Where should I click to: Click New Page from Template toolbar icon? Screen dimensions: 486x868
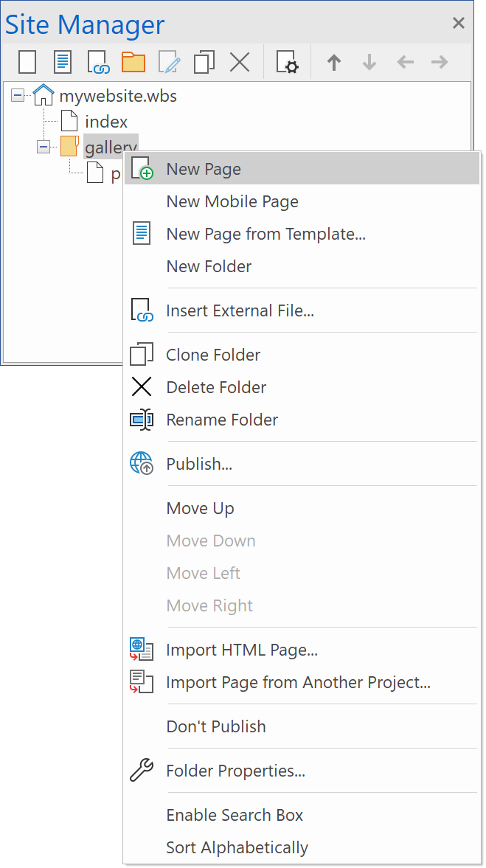point(63,62)
